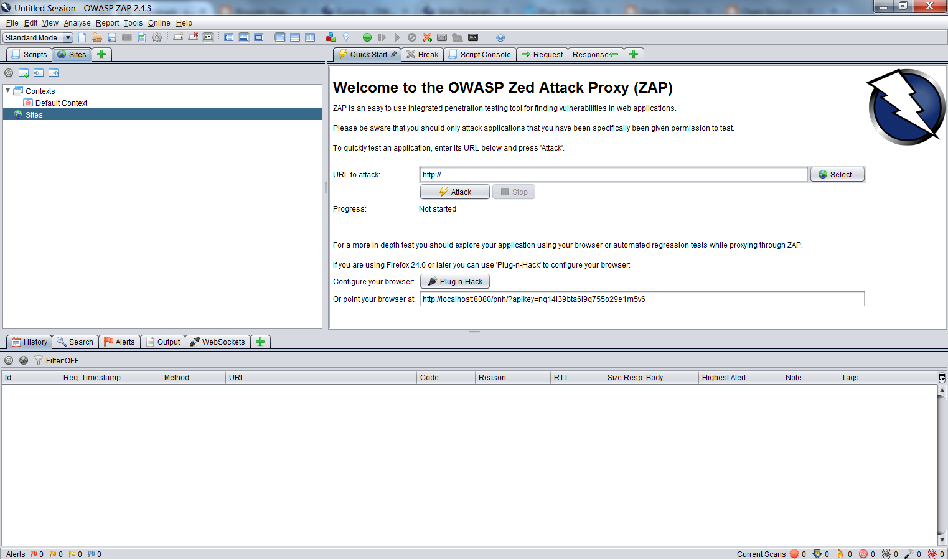The width and height of the screenshot is (948, 560).
Task: Click the Filter funnel icon
Action: pos(39,361)
